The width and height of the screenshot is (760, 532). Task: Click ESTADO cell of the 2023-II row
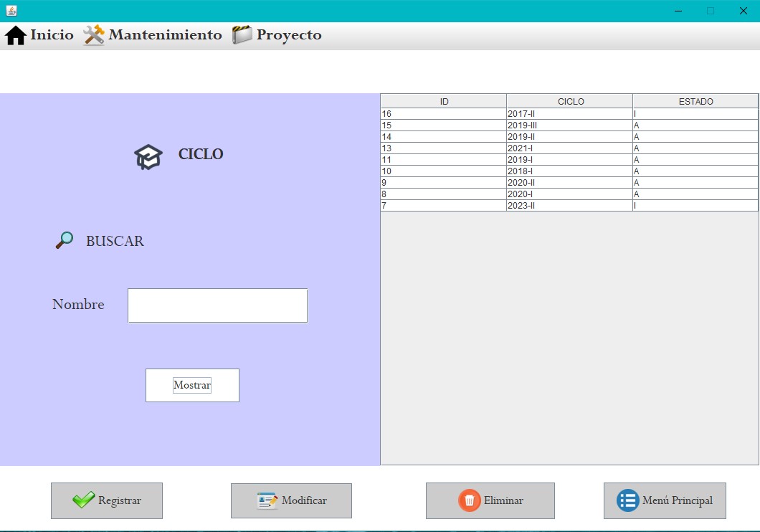point(695,206)
